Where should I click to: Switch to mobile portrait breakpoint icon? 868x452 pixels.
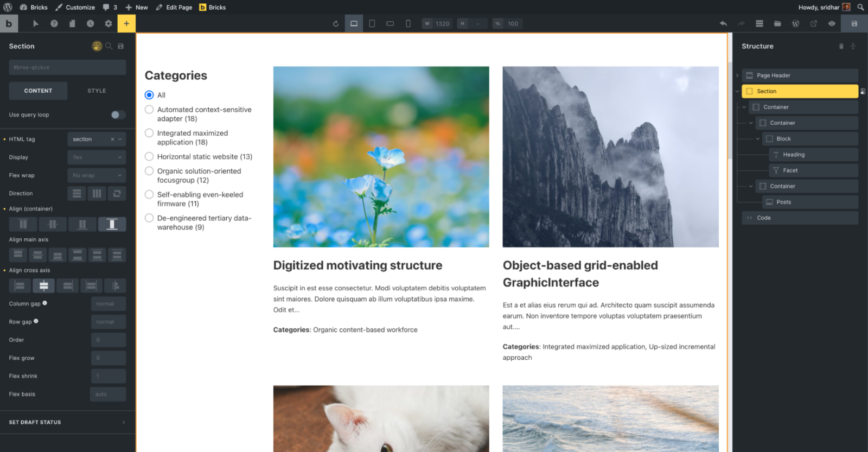(408, 23)
